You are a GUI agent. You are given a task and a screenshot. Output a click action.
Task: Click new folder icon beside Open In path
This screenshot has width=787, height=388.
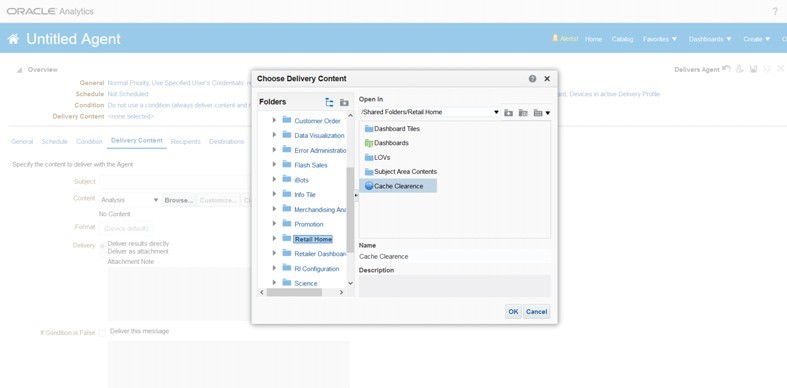point(522,112)
